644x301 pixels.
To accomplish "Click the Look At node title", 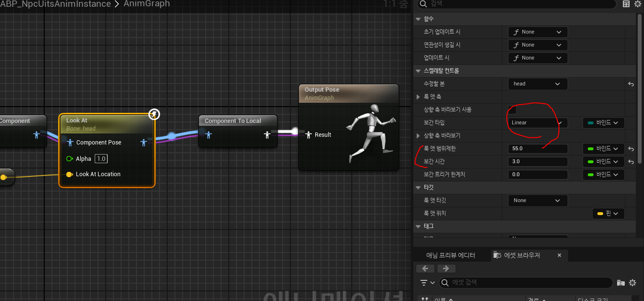I will tap(77, 120).
